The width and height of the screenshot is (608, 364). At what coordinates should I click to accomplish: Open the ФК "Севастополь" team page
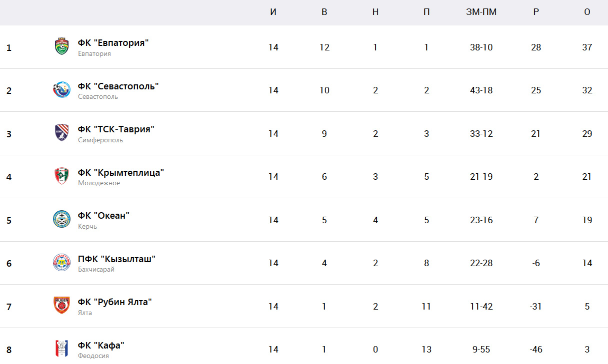click(118, 86)
